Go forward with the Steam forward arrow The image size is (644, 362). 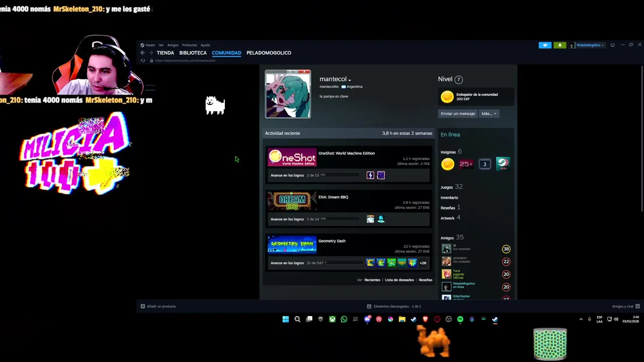pyautogui.click(x=150, y=53)
